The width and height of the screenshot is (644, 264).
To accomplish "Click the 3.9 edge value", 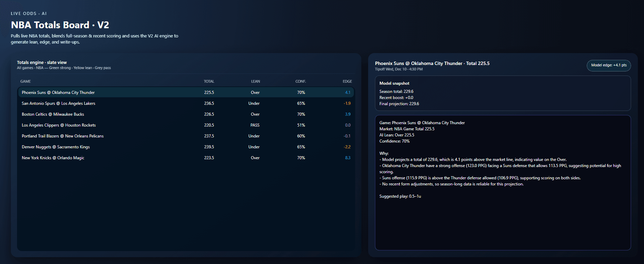I will coord(348,114).
